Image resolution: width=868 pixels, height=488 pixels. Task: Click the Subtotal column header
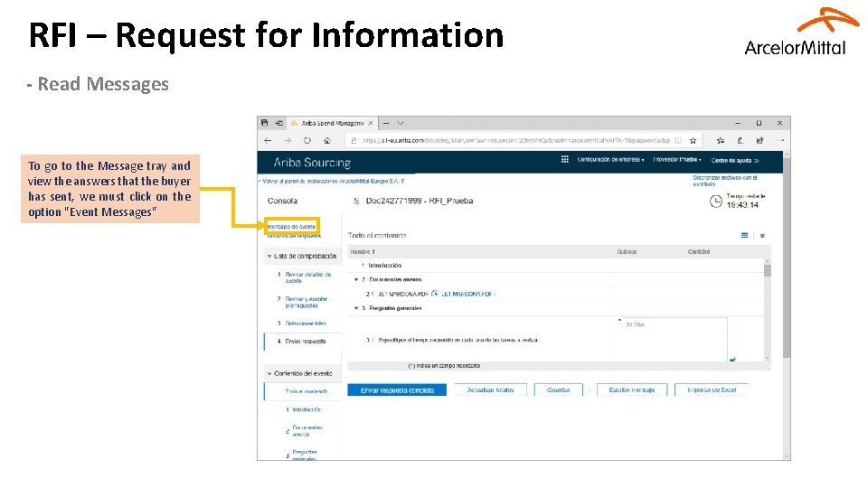tap(627, 252)
